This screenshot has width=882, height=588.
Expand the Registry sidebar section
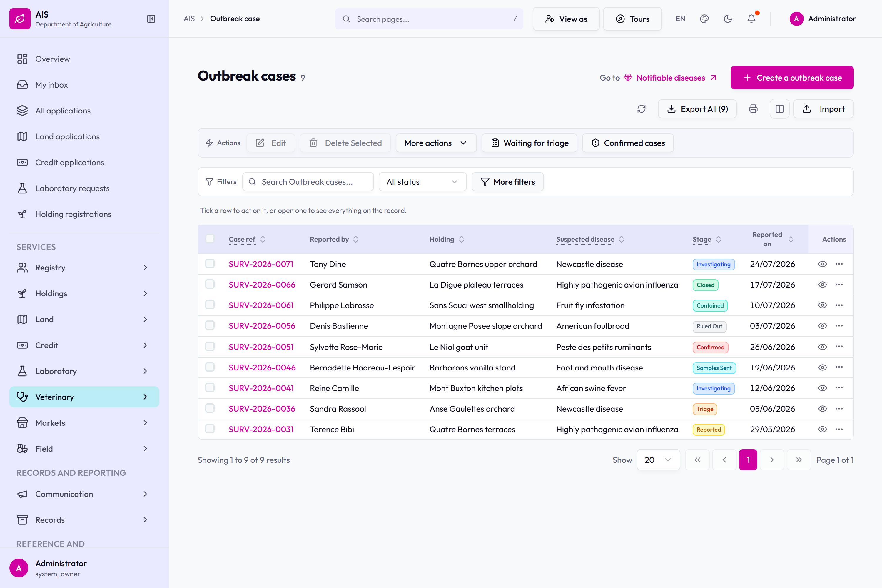(84, 268)
